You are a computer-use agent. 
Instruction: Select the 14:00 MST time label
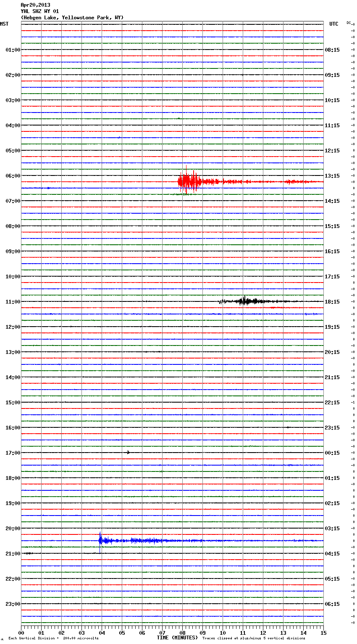pyautogui.click(x=13, y=377)
